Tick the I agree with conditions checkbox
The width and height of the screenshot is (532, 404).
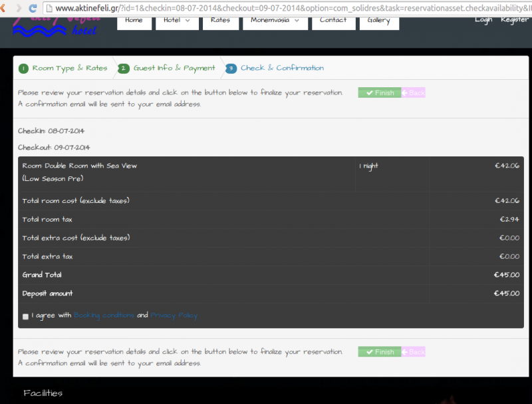[x=25, y=316]
